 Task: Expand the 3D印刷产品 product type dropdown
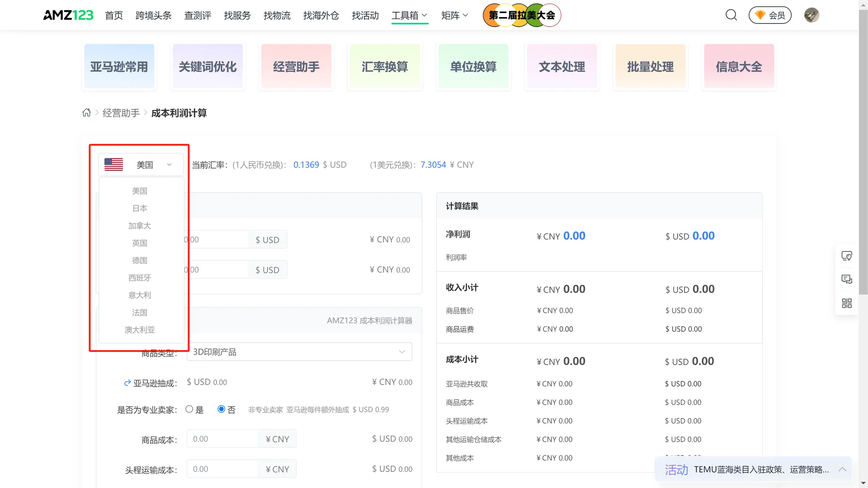click(299, 352)
